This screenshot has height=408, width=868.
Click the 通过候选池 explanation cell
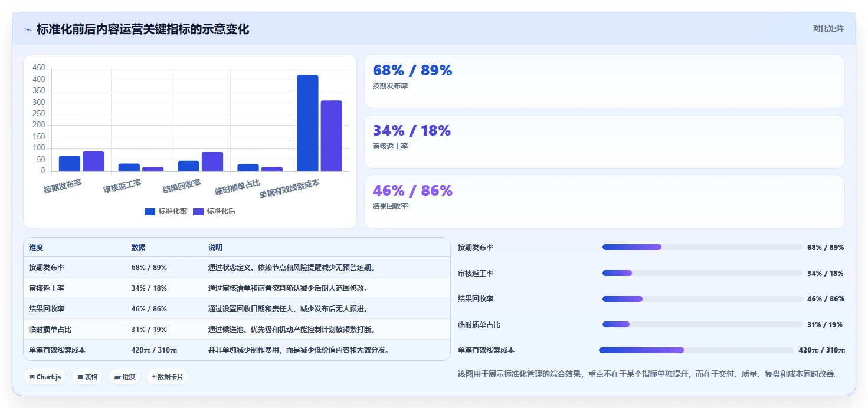tap(293, 330)
